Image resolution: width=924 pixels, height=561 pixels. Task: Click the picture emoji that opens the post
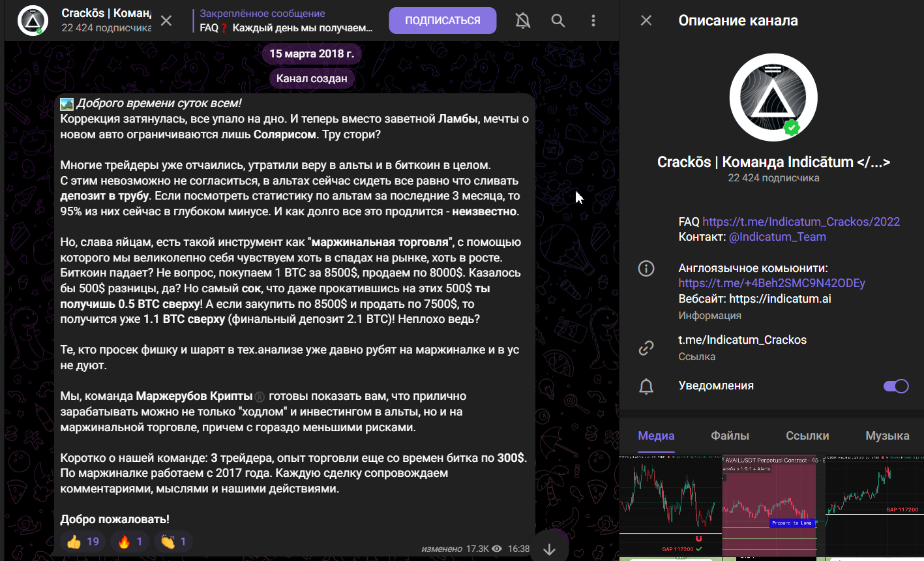67,103
